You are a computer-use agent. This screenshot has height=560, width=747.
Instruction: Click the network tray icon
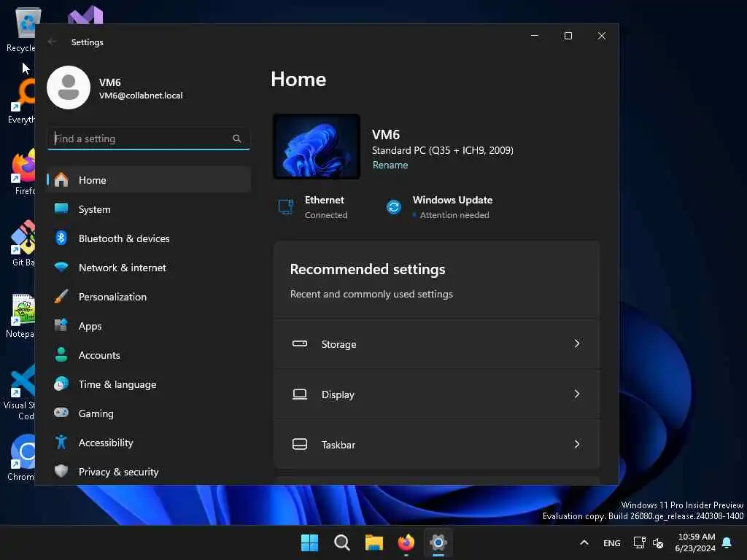(x=639, y=542)
